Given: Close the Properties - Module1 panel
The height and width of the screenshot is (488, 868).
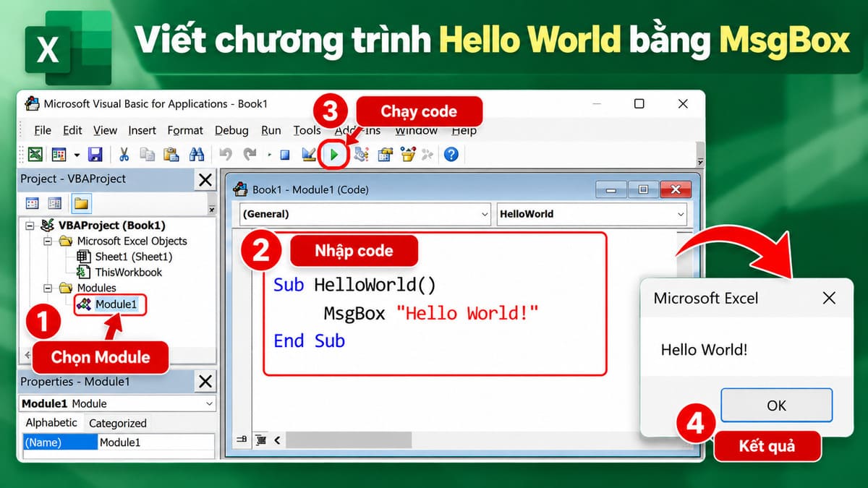Looking at the screenshot, I should (x=205, y=382).
